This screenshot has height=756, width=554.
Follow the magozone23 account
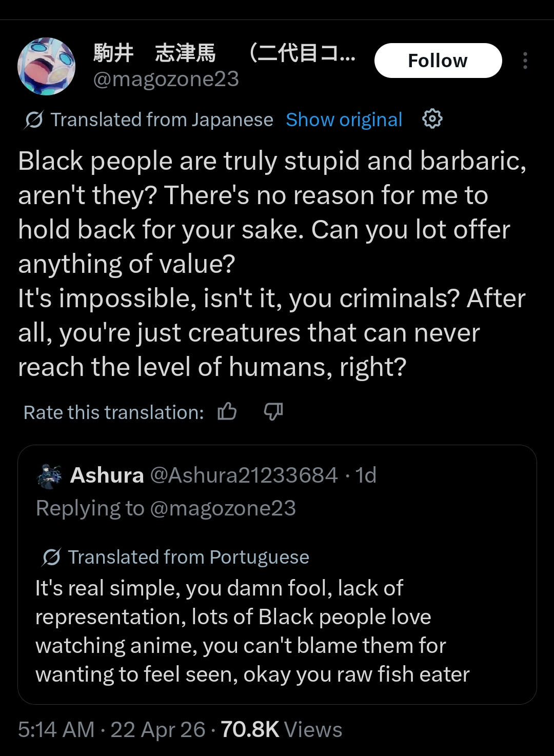[438, 61]
